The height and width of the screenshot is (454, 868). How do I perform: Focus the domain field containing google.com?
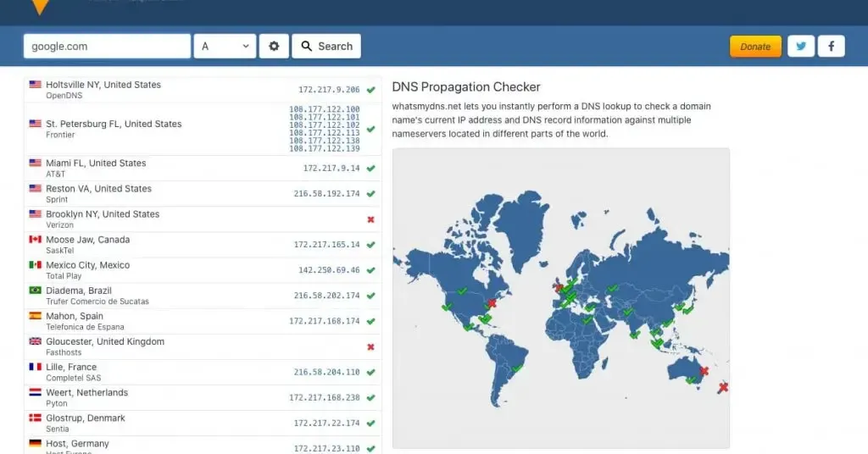(x=107, y=47)
